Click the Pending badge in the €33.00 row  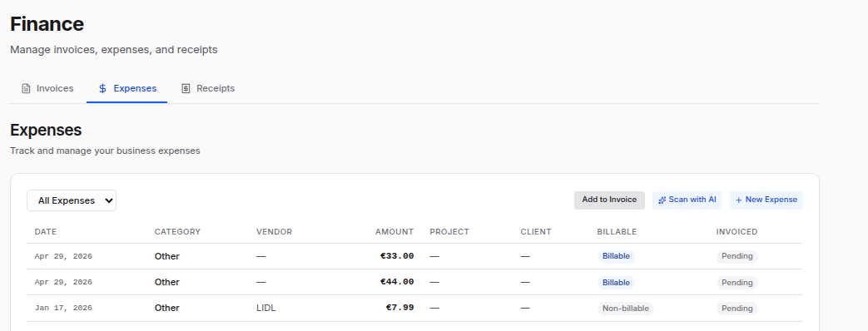pos(737,256)
